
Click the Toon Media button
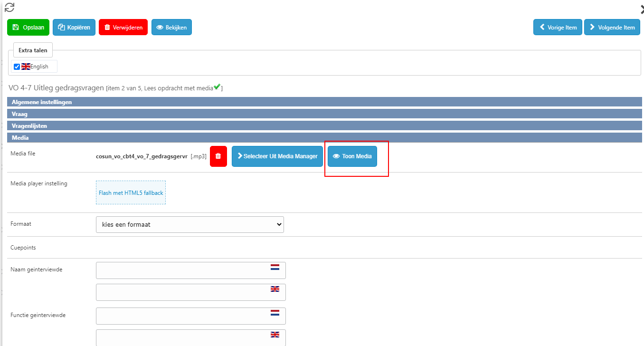pos(352,156)
